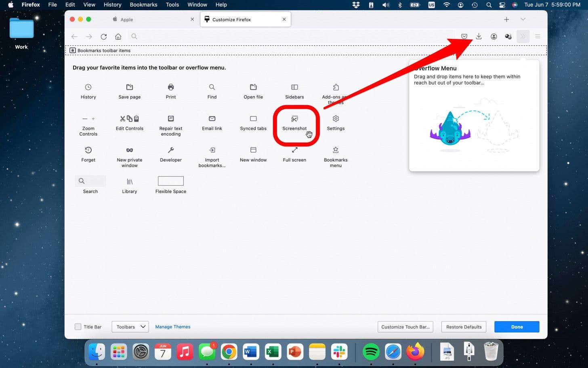Click the Forget icon

click(x=88, y=150)
